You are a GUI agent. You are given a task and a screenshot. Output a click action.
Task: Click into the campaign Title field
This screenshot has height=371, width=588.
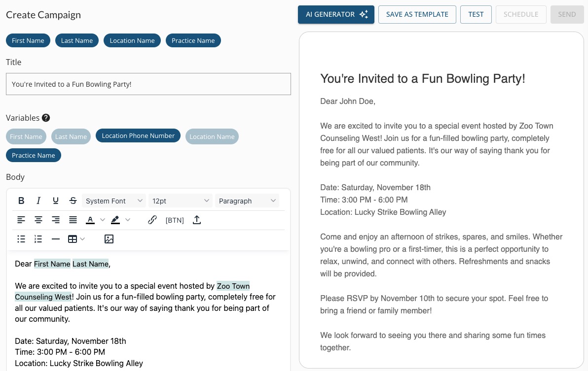point(148,84)
